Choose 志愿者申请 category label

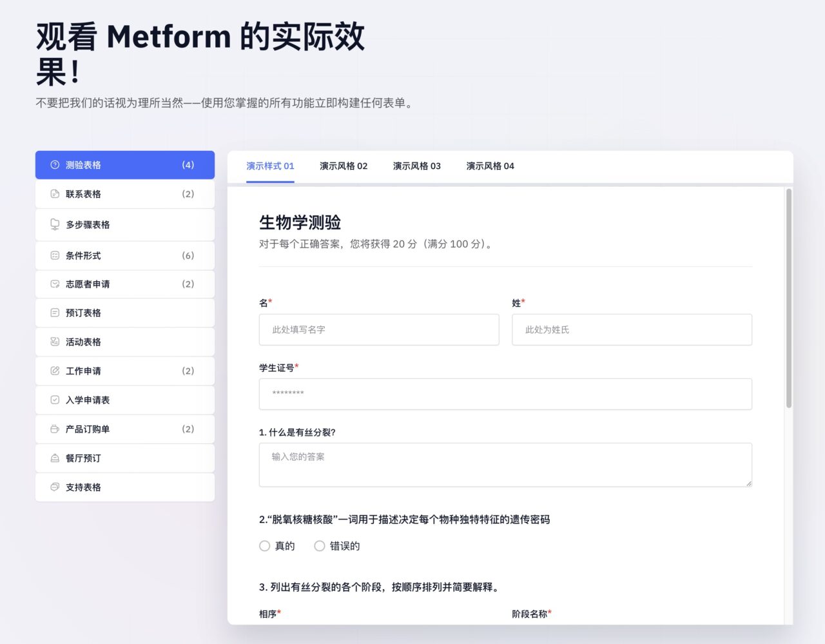coord(88,284)
